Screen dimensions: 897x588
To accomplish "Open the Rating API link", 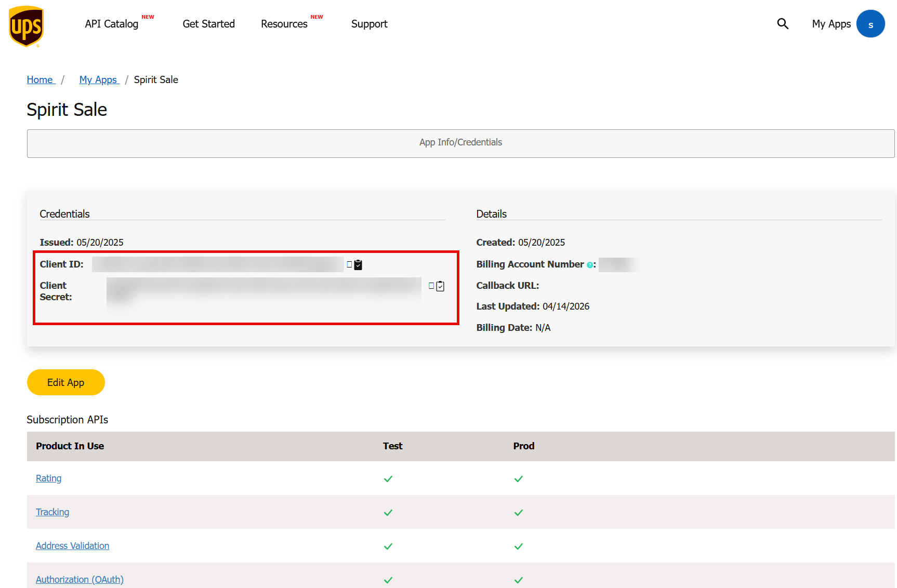I will point(49,478).
